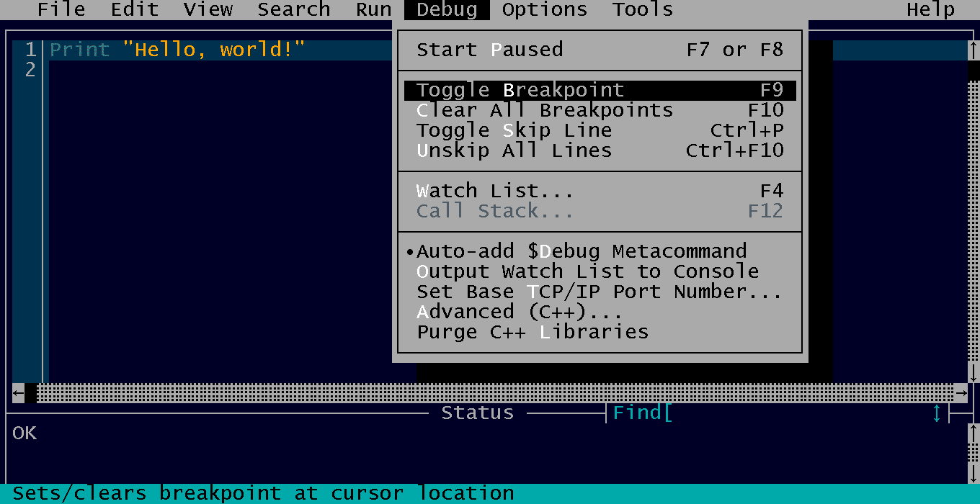Click the disabled Call Stack entry
Screen dimensions: 980x504
tap(600, 211)
